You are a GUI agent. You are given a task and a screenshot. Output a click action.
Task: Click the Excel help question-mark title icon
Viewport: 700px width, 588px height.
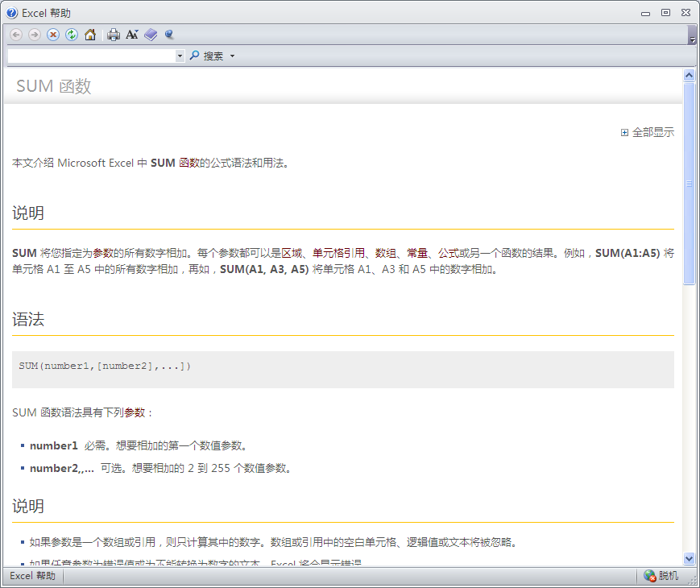tap(12, 13)
